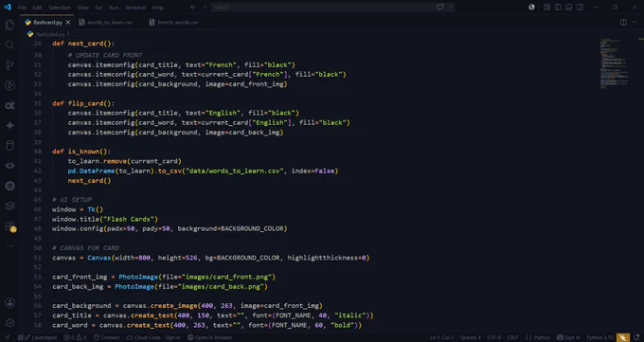Open the File menu

coord(22,8)
